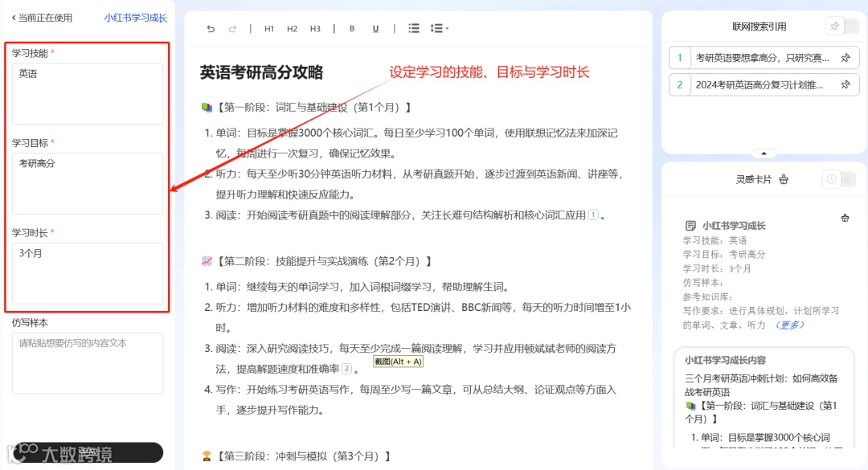Click the 联网搜索引用 panel title
This screenshot has height=470, width=868.
[x=759, y=27]
